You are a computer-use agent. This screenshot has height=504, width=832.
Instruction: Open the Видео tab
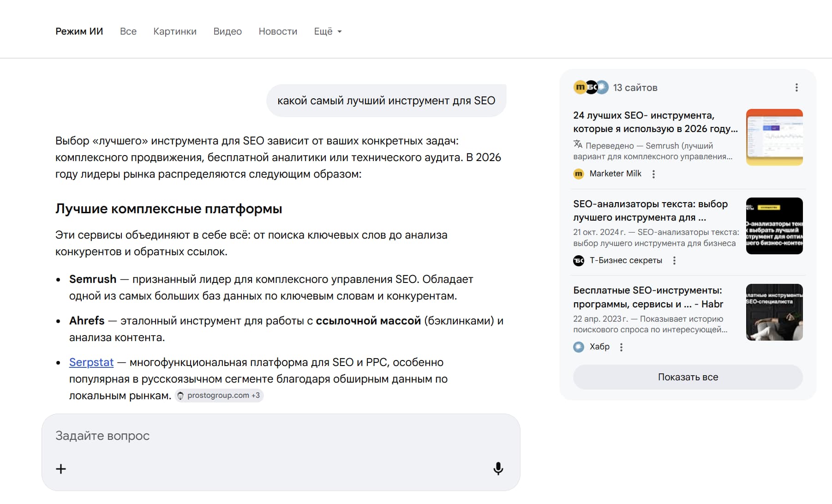[227, 31]
